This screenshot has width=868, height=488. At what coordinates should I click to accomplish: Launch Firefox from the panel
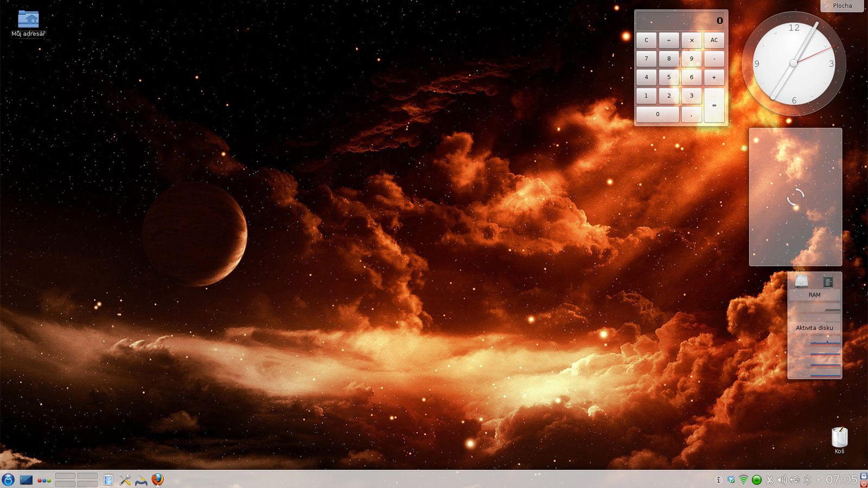point(157,480)
